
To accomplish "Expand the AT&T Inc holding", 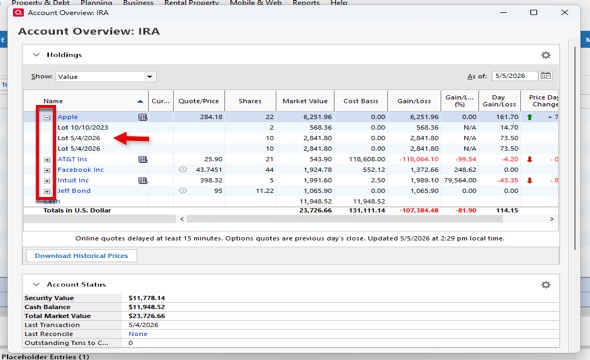I will tap(47, 159).
